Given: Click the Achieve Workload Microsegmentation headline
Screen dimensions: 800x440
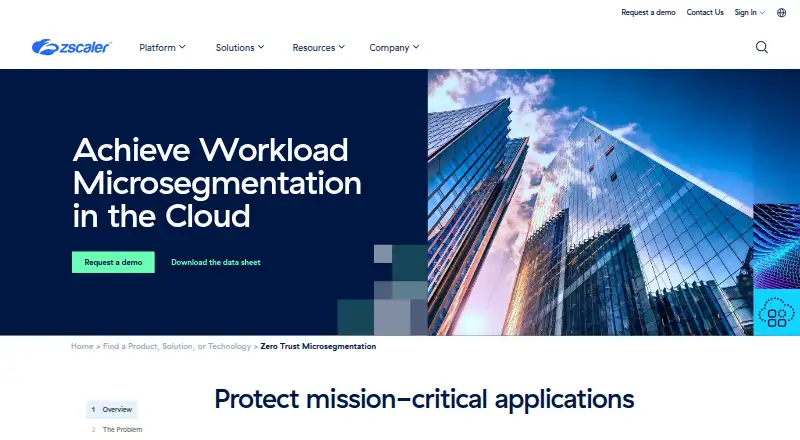Looking at the screenshot, I should click(217, 183).
